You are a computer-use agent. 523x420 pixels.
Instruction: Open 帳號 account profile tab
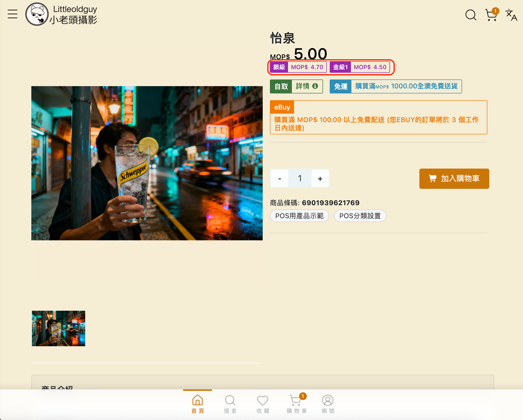328,404
